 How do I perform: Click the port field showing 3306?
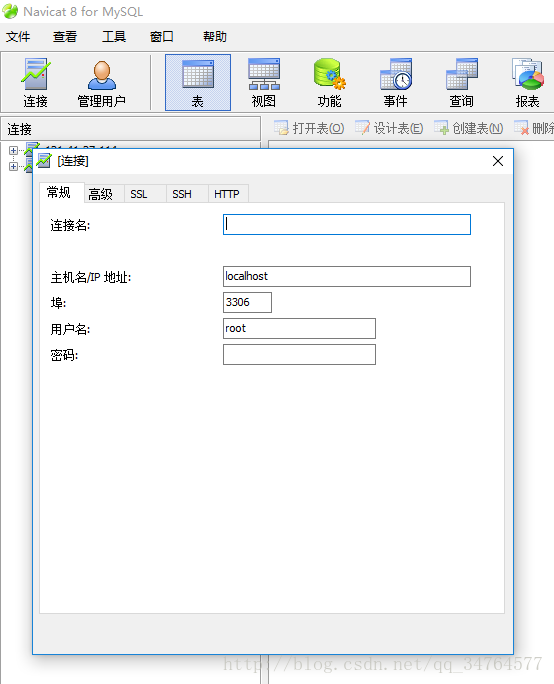point(247,302)
